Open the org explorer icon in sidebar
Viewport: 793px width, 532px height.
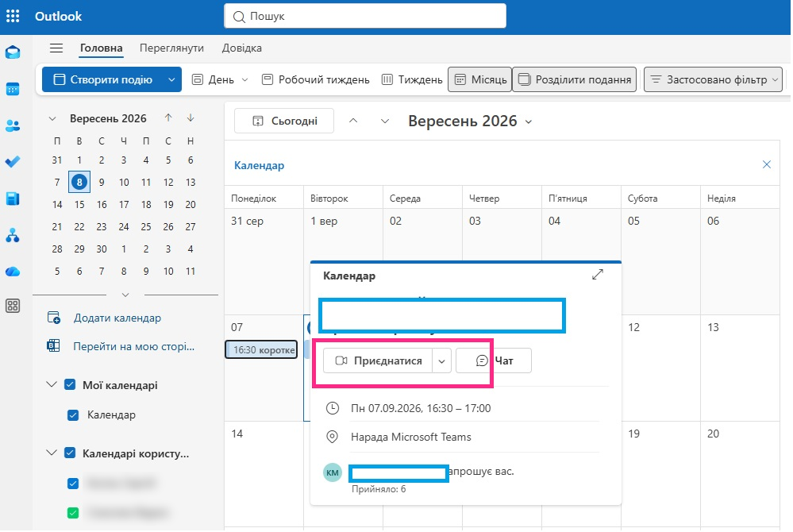click(13, 235)
